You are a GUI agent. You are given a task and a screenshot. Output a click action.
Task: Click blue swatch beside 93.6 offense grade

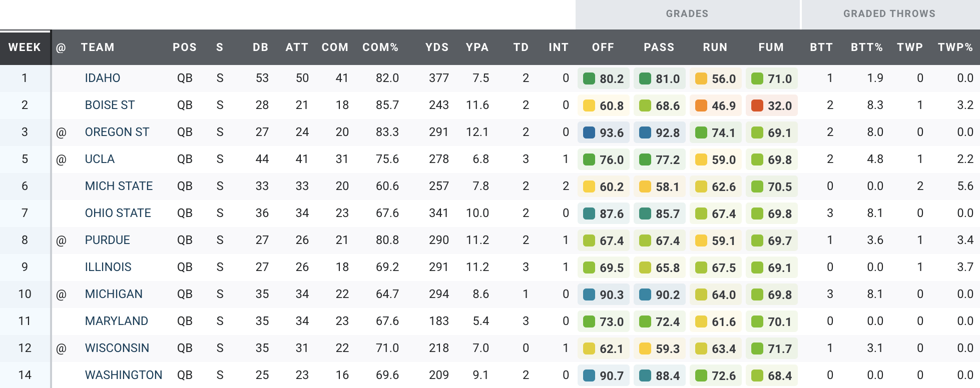click(589, 132)
